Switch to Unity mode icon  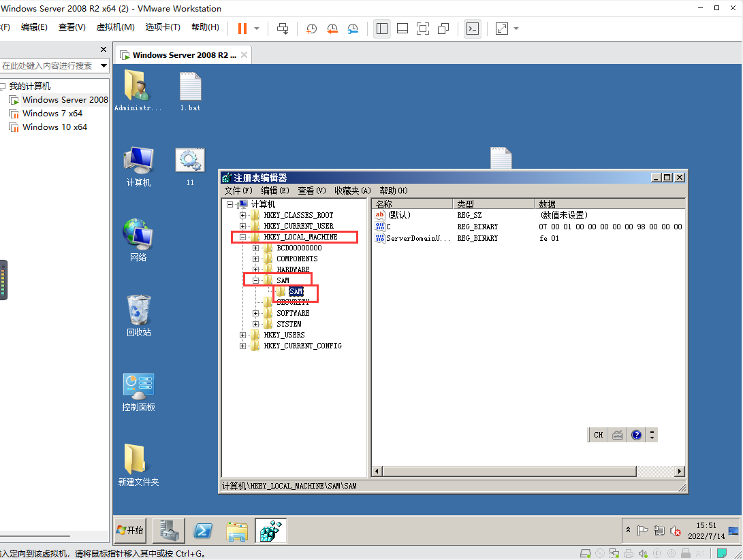coord(443,29)
